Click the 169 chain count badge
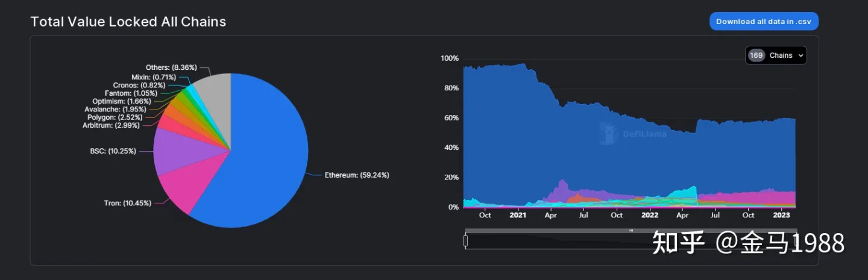 756,55
